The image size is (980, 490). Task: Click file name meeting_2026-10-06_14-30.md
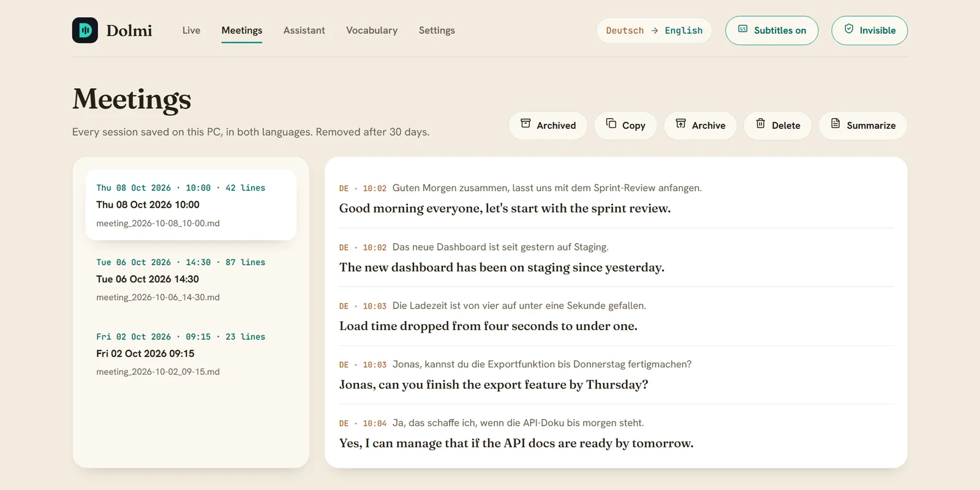(158, 298)
